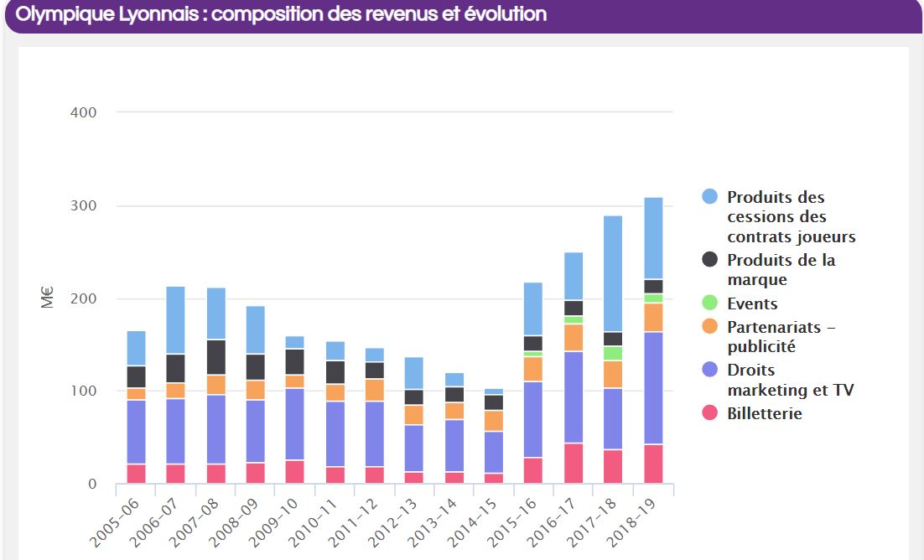Select the purple segment of the 2005-06 bar

(x=136, y=432)
